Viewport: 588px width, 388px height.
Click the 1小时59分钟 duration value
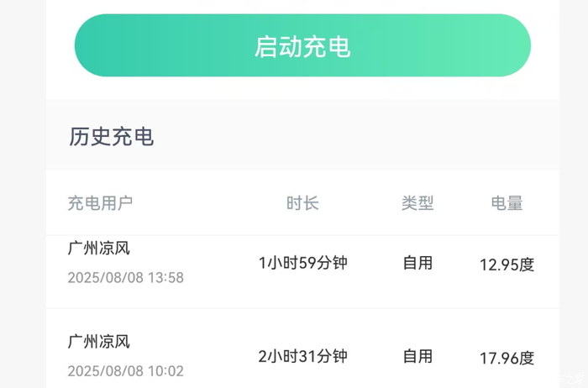click(x=302, y=263)
